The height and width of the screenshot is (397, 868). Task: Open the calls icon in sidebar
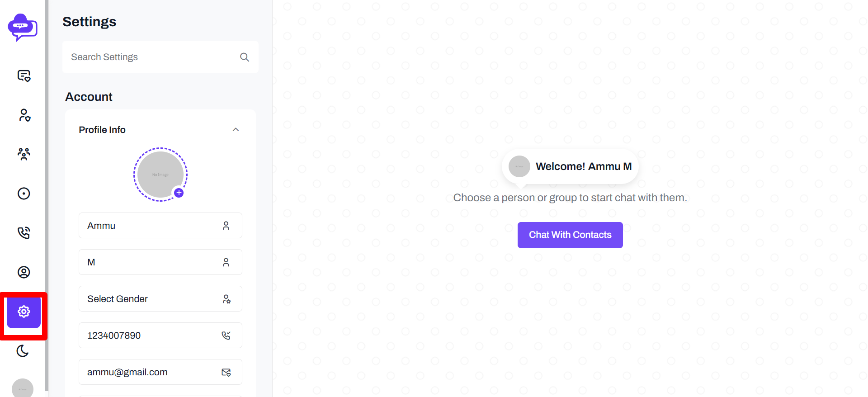24,233
